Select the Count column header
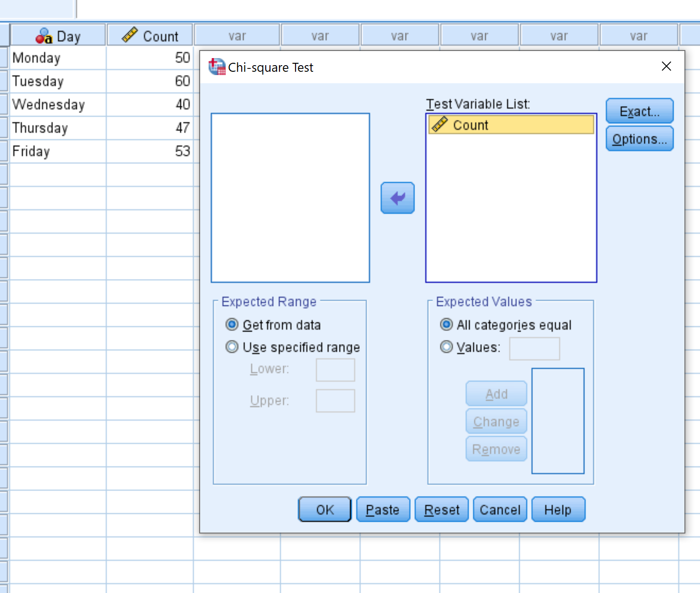Viewport: 700px width, 593px height. click(x=150, y=36)
